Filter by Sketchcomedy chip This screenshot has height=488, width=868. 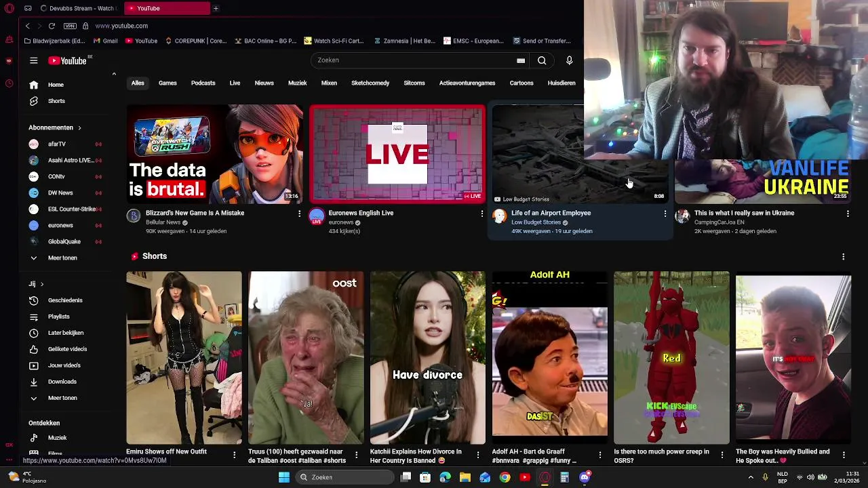coord(370,83)
